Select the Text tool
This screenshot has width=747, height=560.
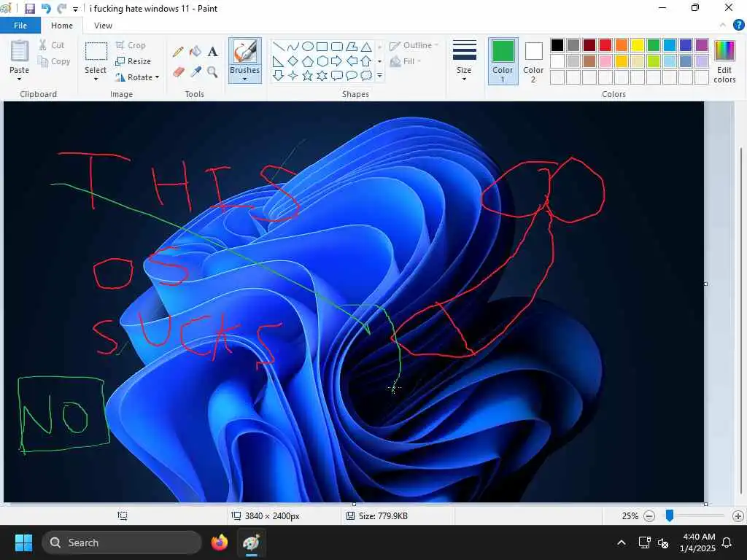click(212, 52)
